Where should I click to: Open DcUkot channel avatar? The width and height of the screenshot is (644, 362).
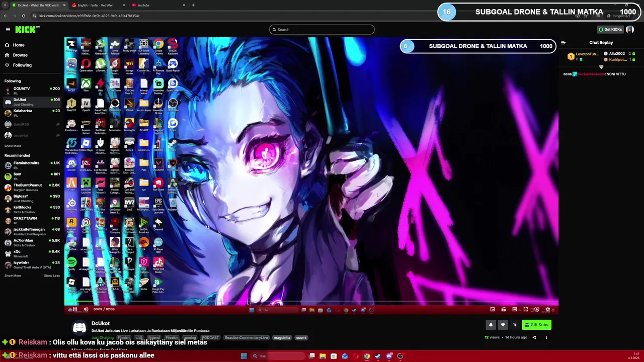79,327
